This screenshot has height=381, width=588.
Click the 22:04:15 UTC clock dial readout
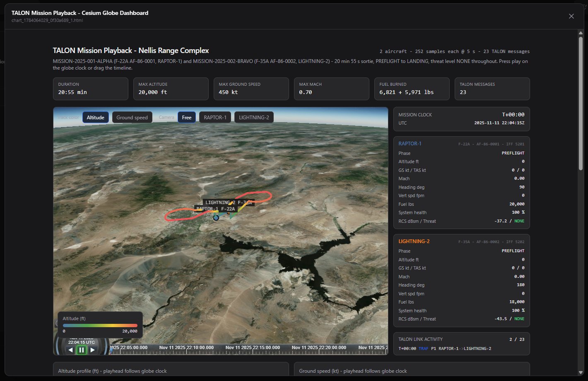point(82,342)
